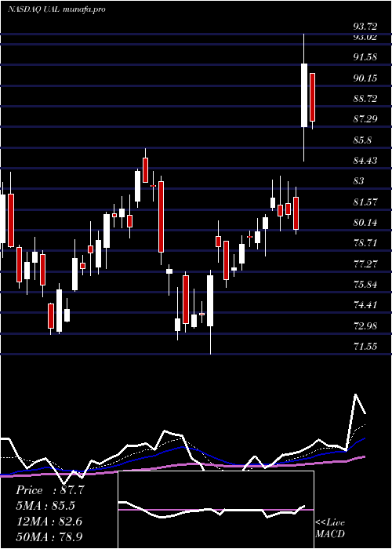
Task: Click the 91.58 price axis label
Action: click(x=365, y=56)
